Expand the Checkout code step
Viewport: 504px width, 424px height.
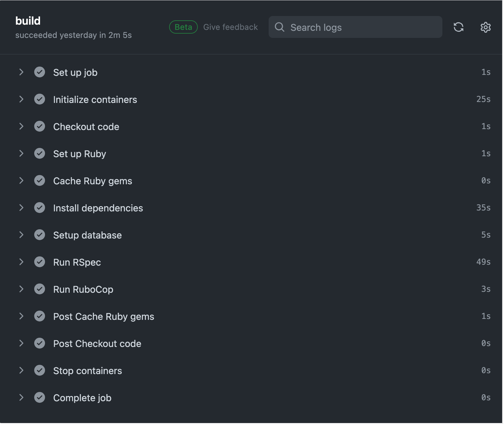click(x=21, y=126)
